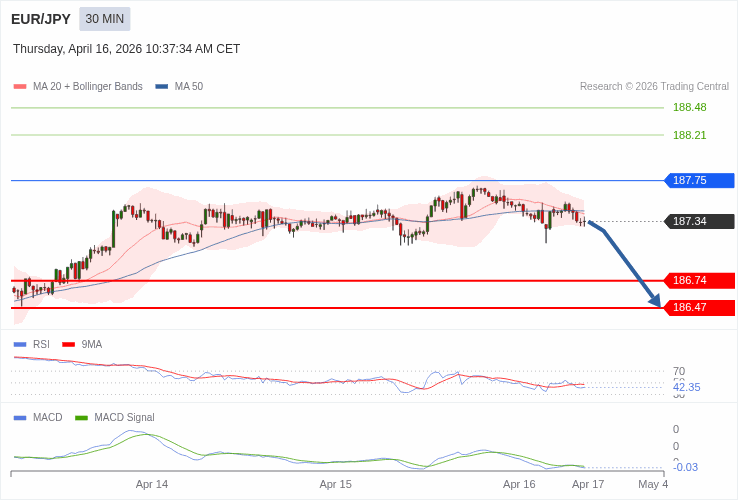Click the MA 50 legend swatch
Viewport: 738px width, 500px height.
[x=162, y=87]
